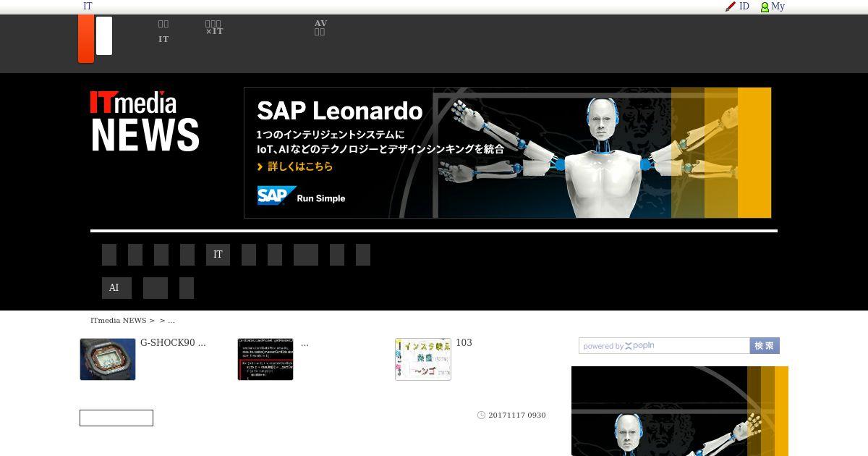The width and height of the screenshot is (868, 456).
Task: Open the My page person icon
Action: coord(765,7)
